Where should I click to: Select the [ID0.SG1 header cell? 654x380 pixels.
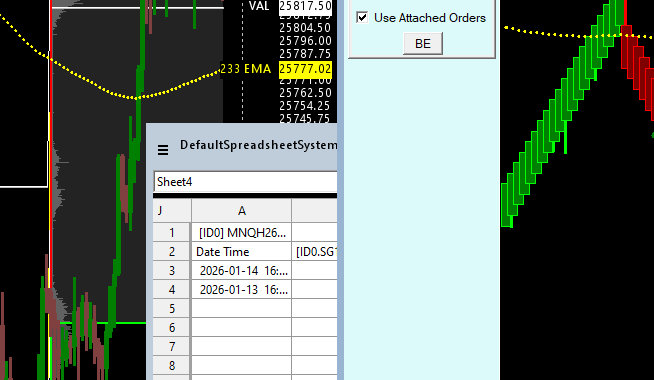point(315,252)
